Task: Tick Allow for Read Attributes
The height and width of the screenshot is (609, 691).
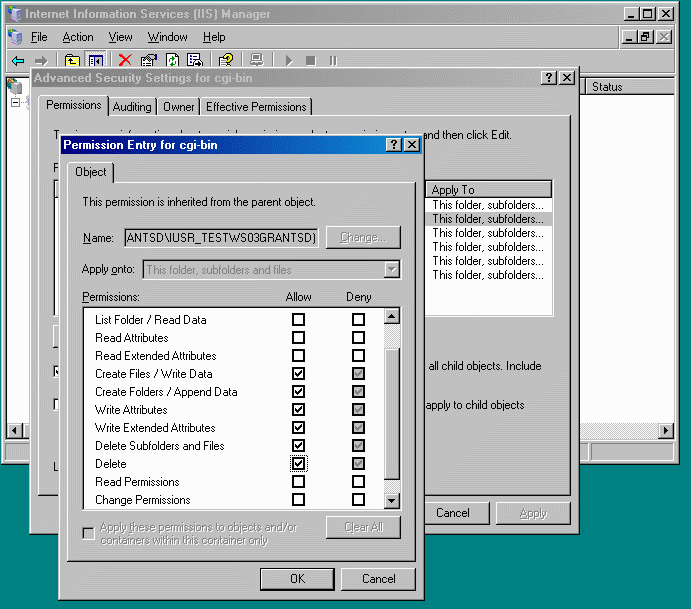Action: pos(298,338)
